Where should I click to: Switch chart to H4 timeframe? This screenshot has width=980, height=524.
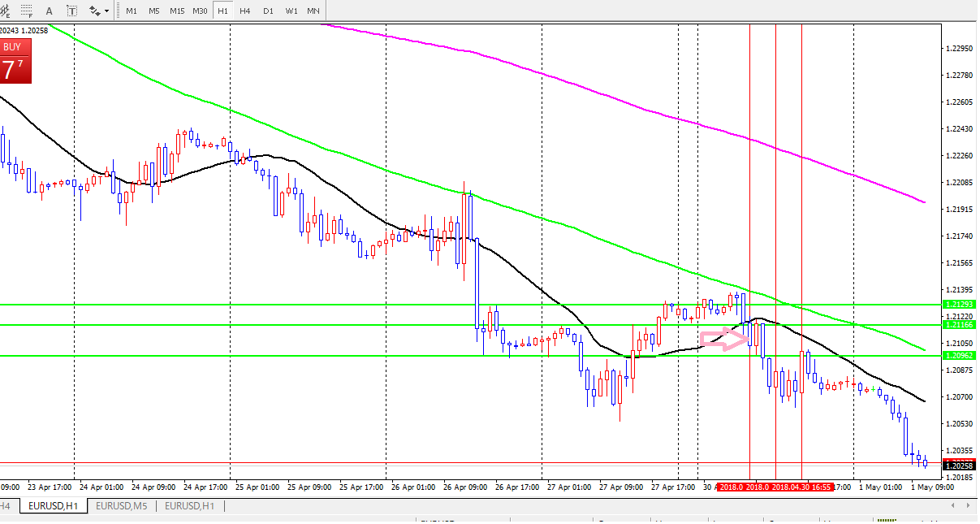point(245,11)
